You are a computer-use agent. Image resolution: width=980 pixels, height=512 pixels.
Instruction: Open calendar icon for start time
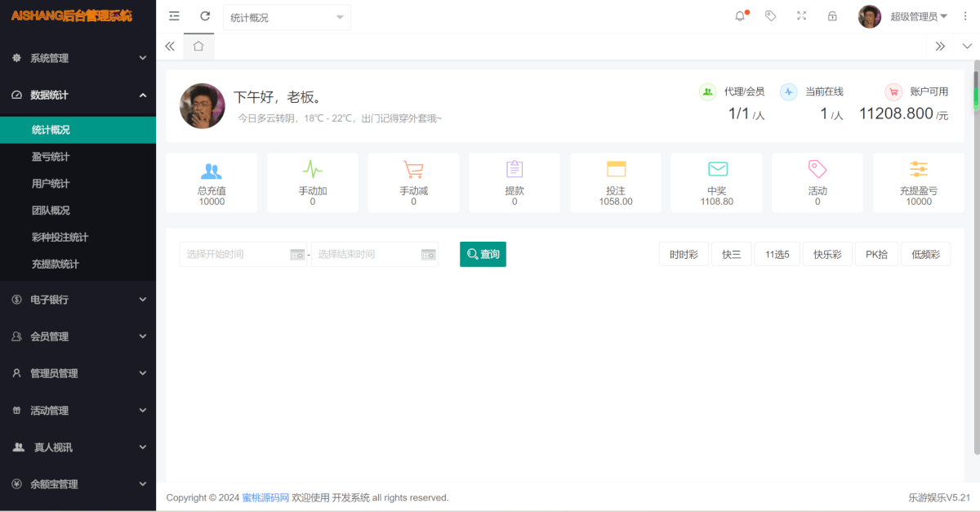pos(297,255)
